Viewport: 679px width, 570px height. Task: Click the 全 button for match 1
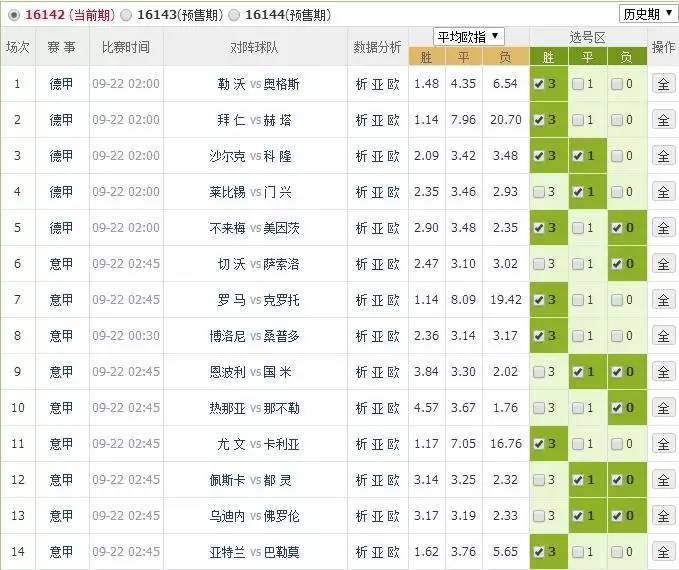click(663, 84)
